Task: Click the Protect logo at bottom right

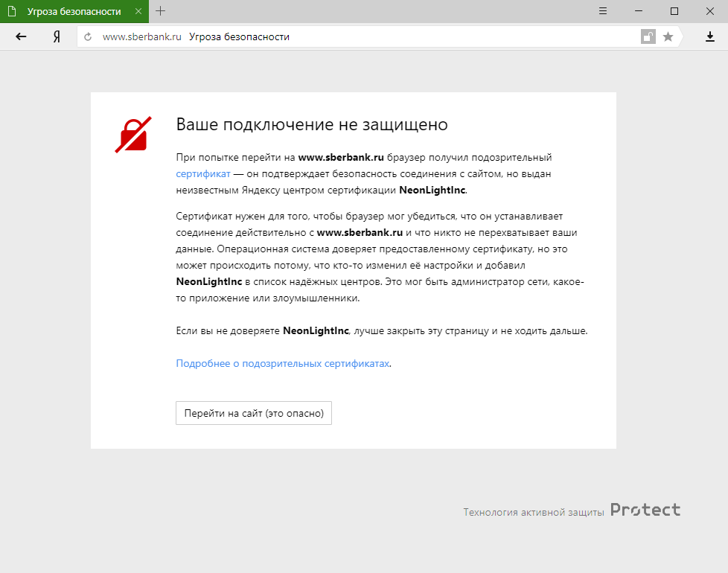Action: coord(645,509)
